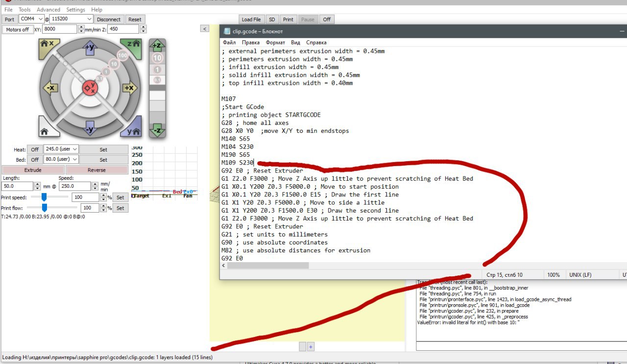627x364 pixels.
Task: Click Set in the Heat row
Action: 103,149
